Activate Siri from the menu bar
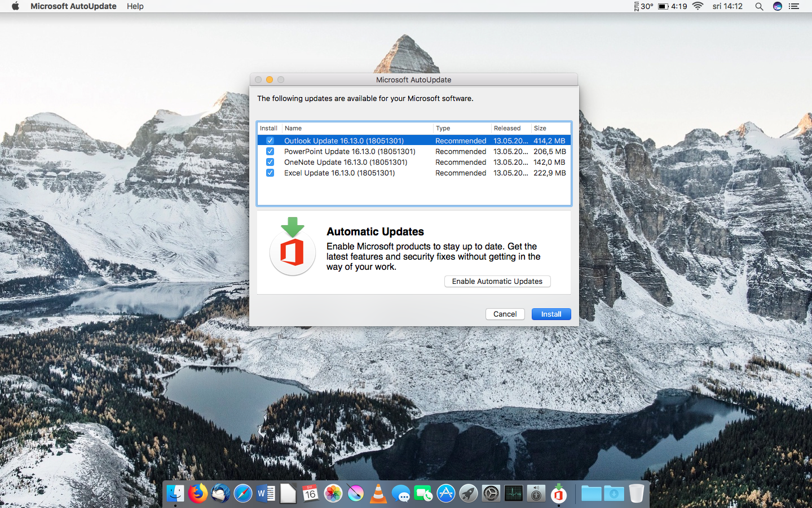Image resolution: width=812 pixels, height=508 pixels. point(778,6)
